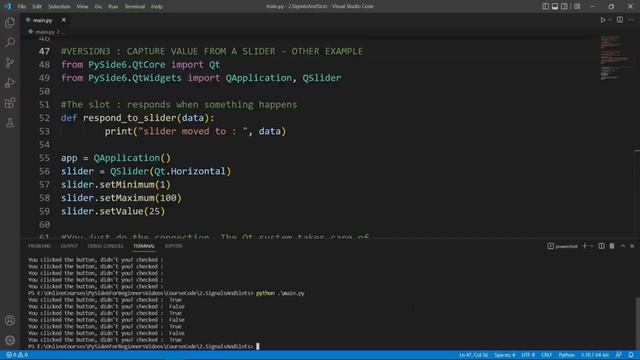Select the powershell terminal label
640x360 pixels.
(562, 246)
